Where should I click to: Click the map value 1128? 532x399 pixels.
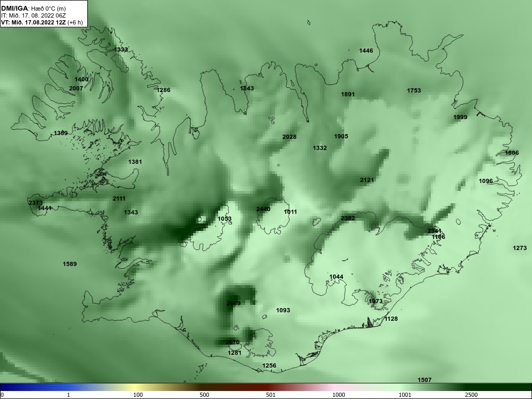coord(391,319)
